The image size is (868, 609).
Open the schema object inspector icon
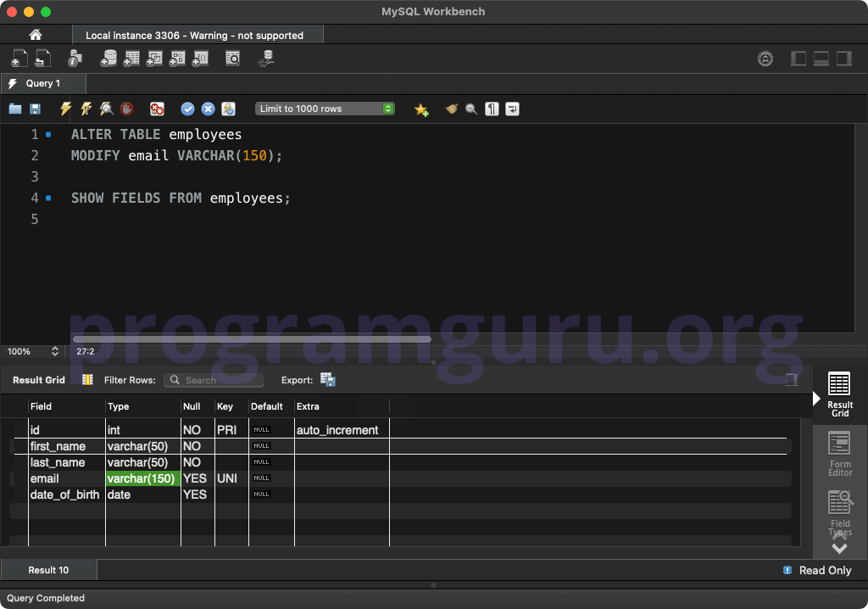(75, 59)
